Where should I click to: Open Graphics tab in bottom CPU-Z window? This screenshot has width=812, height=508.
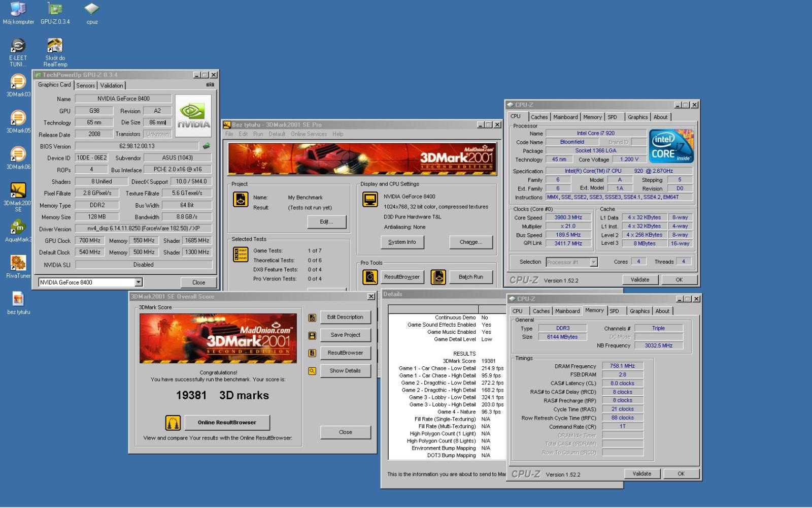pos(639,311)
